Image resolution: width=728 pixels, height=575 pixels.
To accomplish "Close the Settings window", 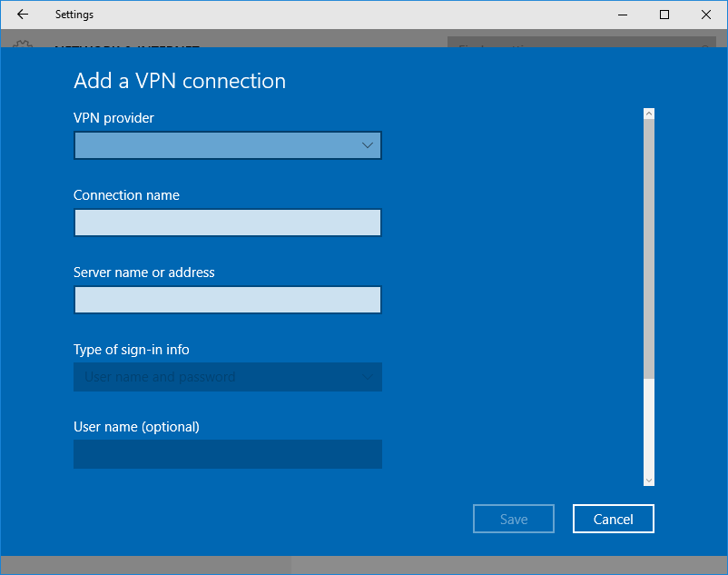I will [706, 15].
